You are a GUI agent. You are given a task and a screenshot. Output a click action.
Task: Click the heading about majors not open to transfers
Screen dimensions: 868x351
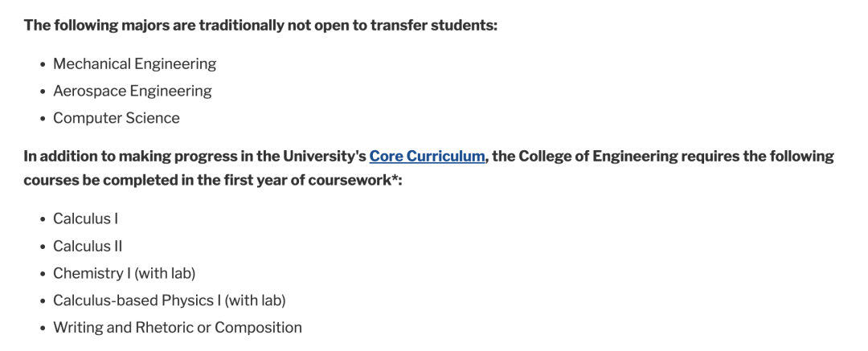click(x=260, y=26)
